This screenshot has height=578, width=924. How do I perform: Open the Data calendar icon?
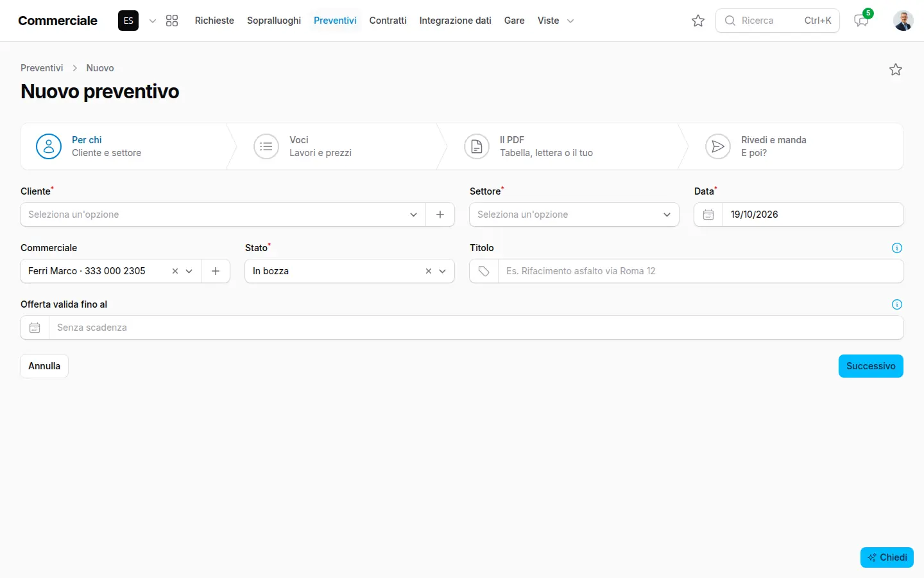tap(708, 215)
